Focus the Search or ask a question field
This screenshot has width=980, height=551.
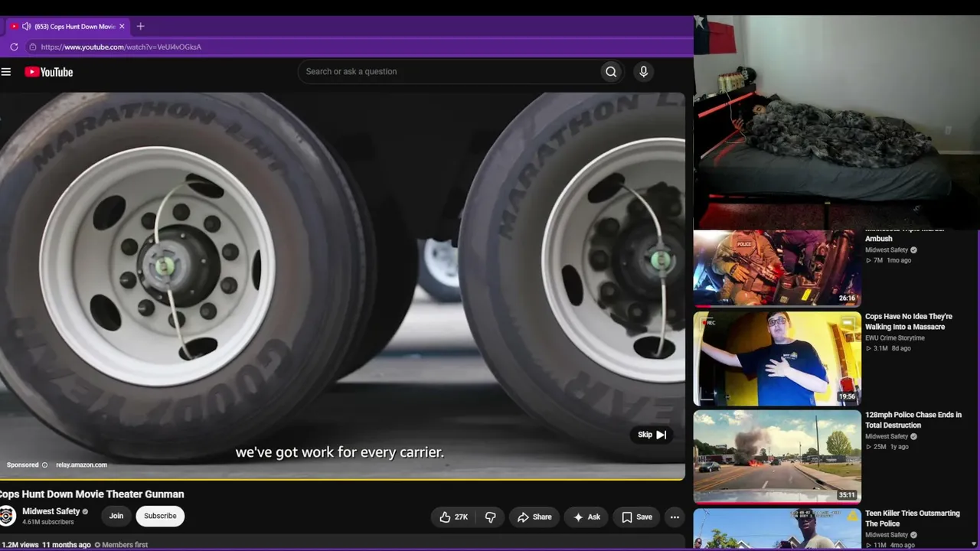coord(449,72)
